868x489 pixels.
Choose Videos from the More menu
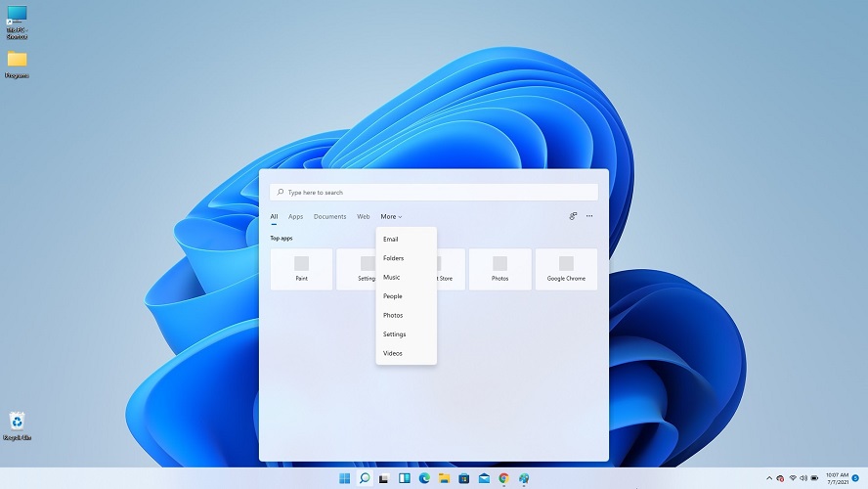407,353
